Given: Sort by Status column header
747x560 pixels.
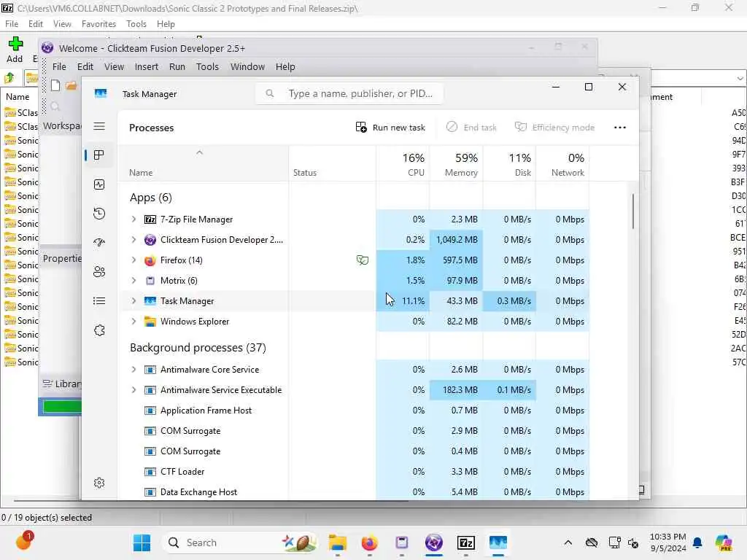Looking at the screenshot, I should (x=332, y=164).
